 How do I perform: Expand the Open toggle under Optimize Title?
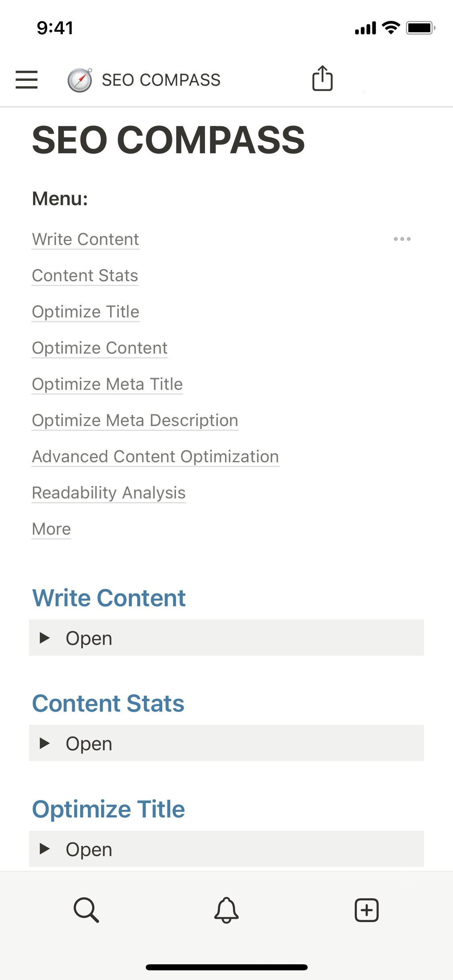click(x=45, y=849)
